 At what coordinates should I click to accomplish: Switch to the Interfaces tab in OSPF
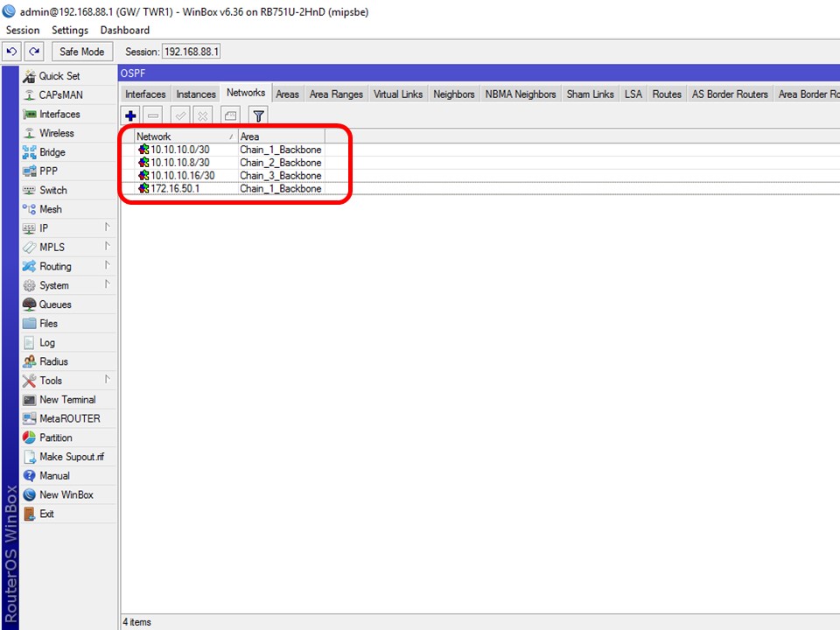145,94
